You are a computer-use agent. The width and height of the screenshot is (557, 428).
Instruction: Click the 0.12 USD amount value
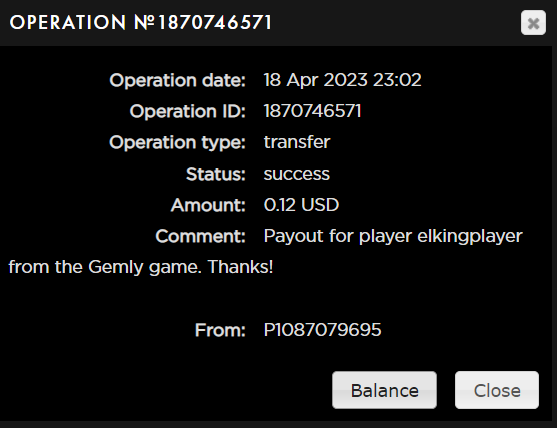pyautogui.click(x=301, y=205)
